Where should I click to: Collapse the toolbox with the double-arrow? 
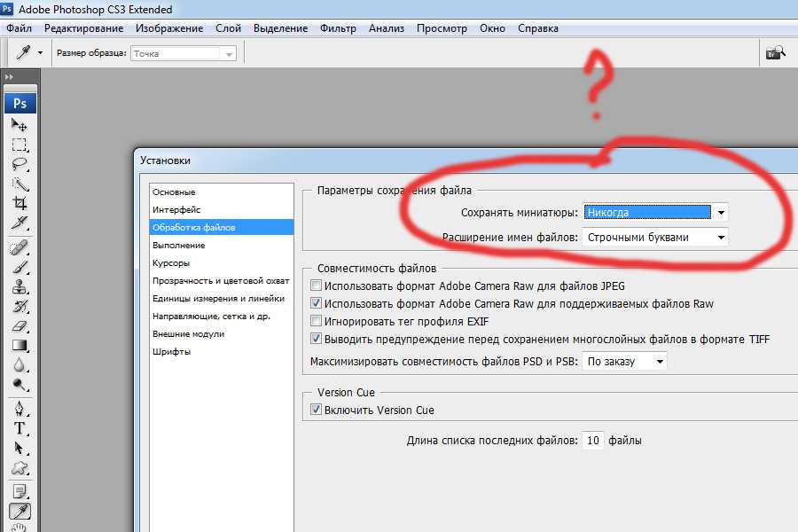coord(9,77)
